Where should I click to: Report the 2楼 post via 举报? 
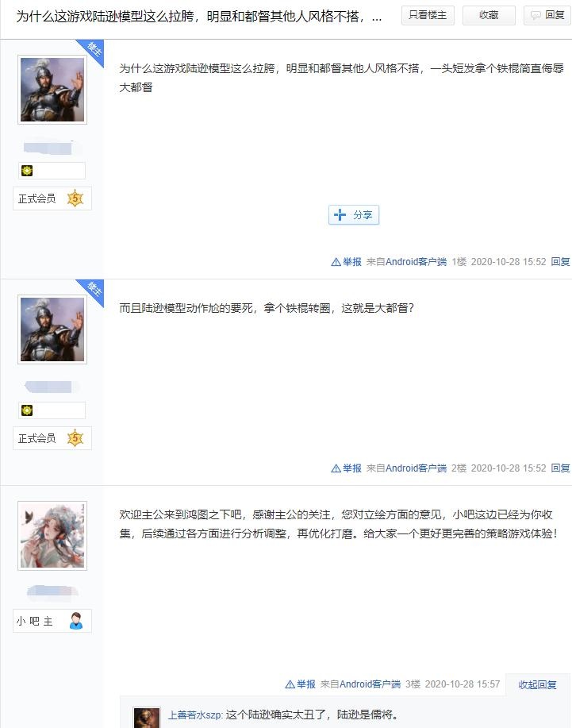tap(346, 468)
